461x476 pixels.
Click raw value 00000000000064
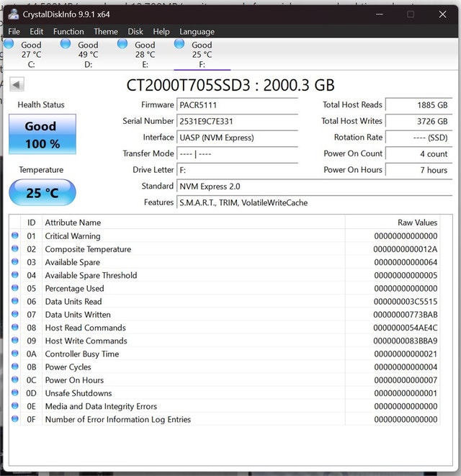pos(406,262)
